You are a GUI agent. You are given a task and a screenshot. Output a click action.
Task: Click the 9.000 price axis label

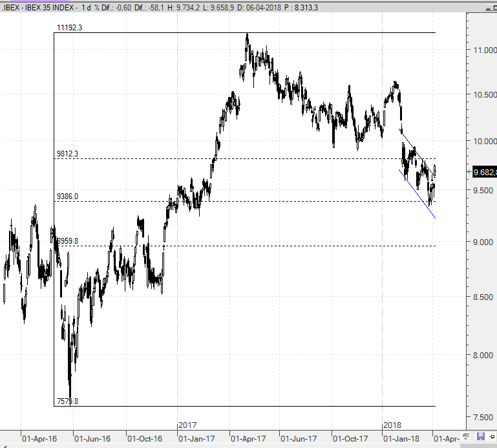click(483, 242)
